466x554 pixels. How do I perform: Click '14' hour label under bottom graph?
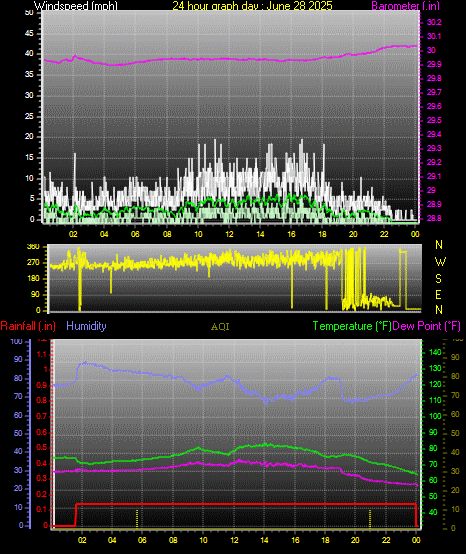point(264,540)
